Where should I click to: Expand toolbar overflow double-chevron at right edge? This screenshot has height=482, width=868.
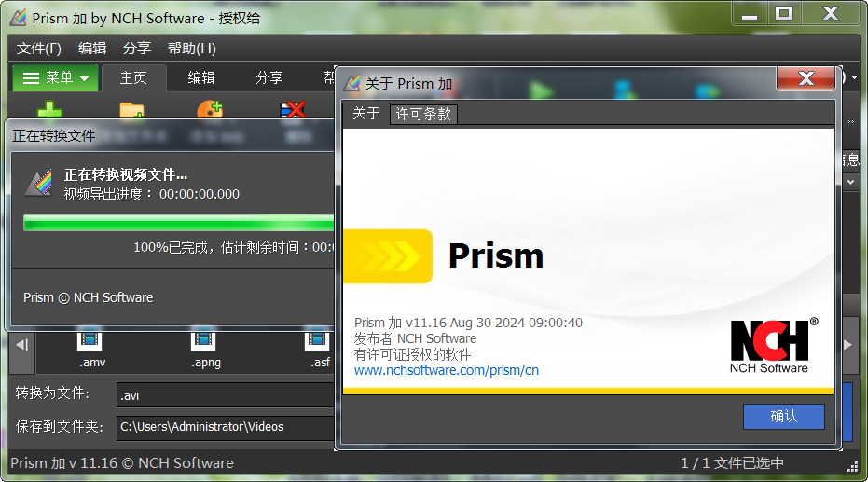[x=851, y=122]
